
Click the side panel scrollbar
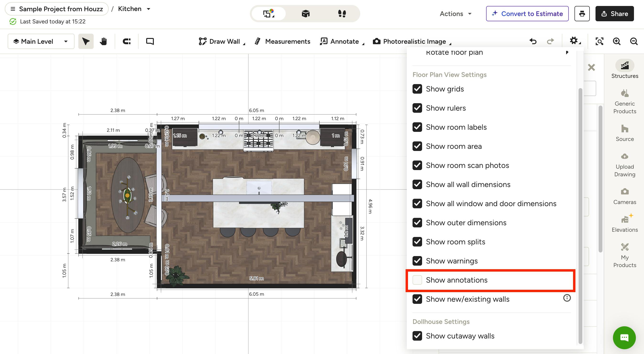(x=601, y=179)
